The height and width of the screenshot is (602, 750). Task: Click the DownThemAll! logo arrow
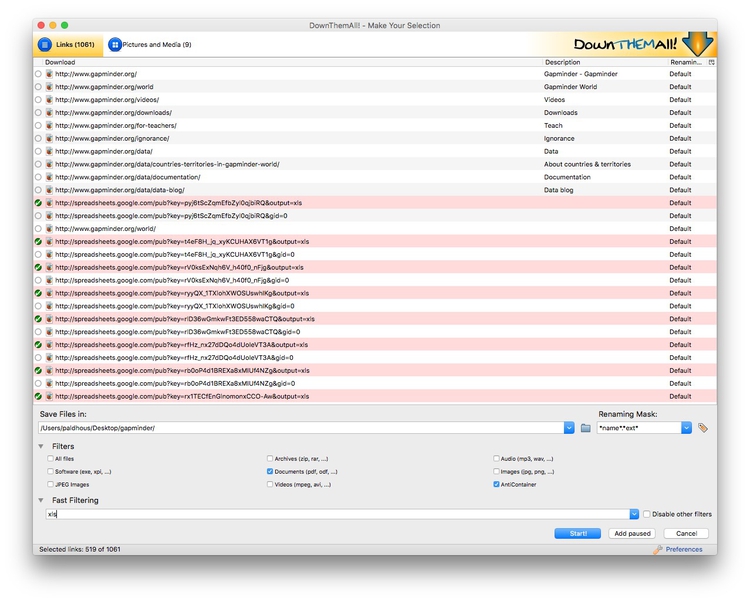[698, 44]
